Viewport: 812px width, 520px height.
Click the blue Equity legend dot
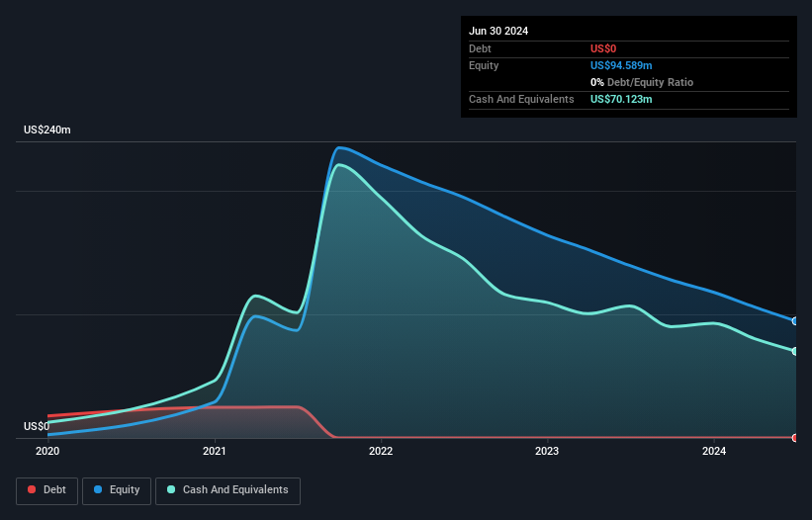coord(98,489)
